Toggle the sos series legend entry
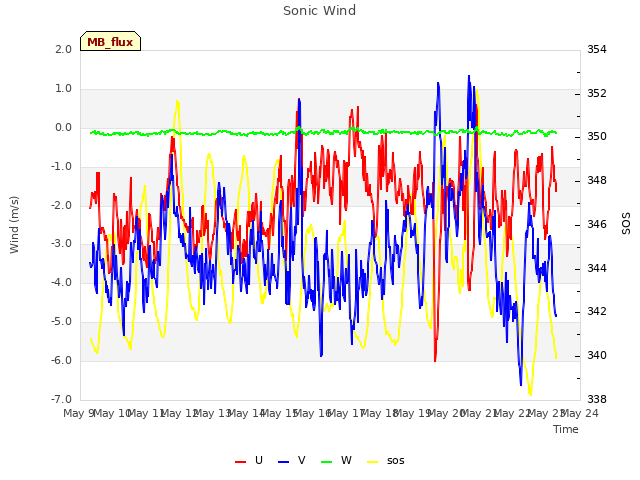The width and height of the screenshot is (640, 480). pyautogui.click(x=386, y=461)
